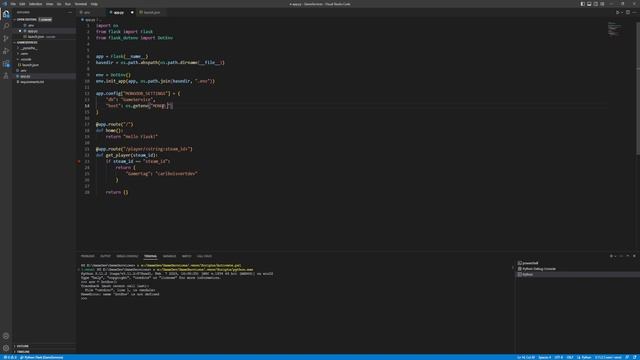This screenshot has height=360, width=640.
Task: Click the New Terminal plus icon
Action: [x=611, y=256]
